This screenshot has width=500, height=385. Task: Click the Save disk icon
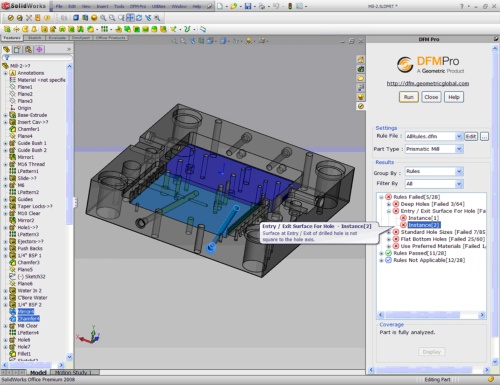248,6
